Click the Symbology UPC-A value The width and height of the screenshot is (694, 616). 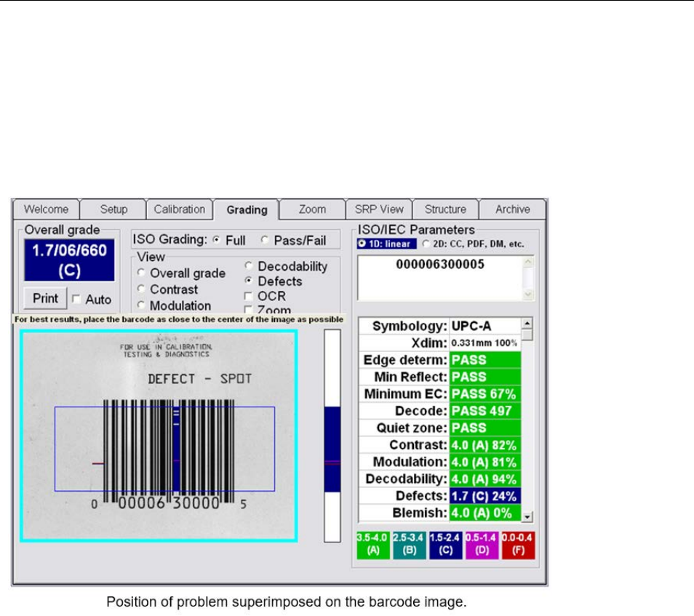pyautogui.click(x=485, y=326)
